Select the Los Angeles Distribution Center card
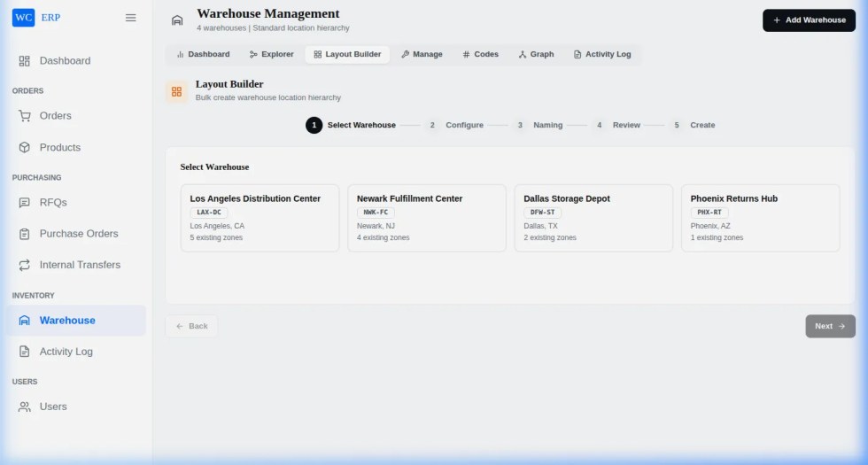 point(260,218)
